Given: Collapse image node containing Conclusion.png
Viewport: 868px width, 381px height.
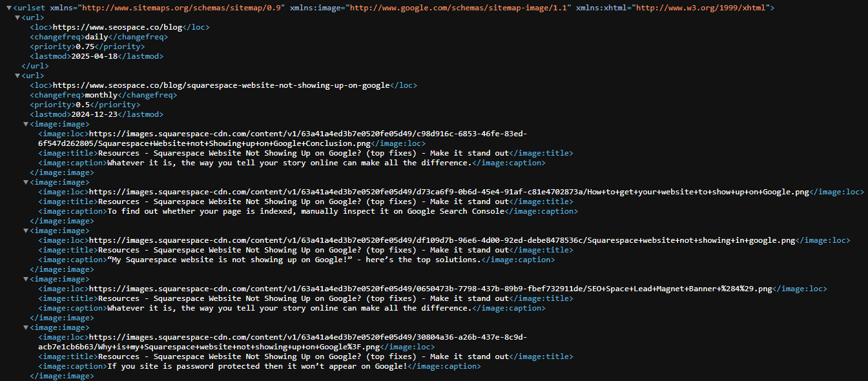Looking at the screenshot, I should click(26, 124).
